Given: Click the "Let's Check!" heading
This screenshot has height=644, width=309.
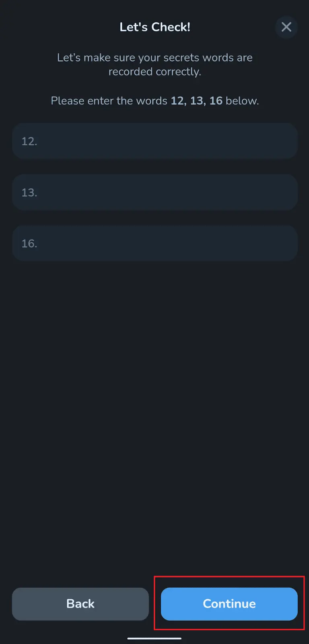Looking at the screenshot, I should tap(155, 27).
